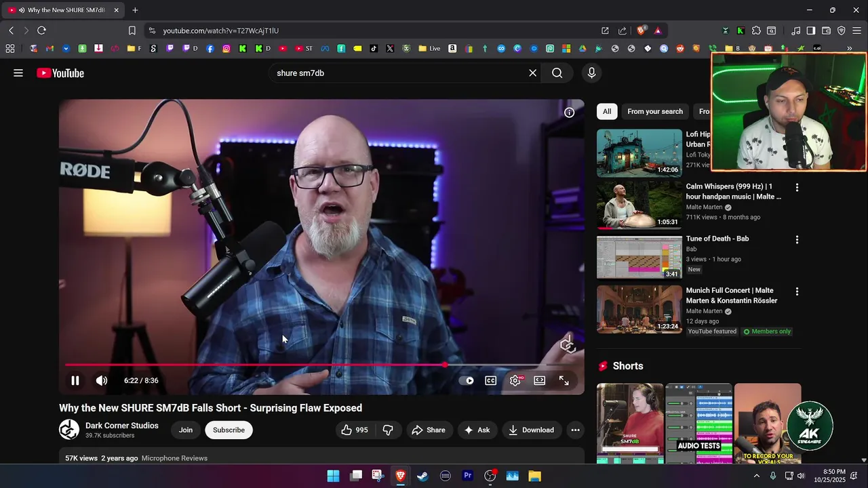Subscribe to Dark Corner Studios
The height and width of the screenshot is (488, 868).
coord(229,430)
